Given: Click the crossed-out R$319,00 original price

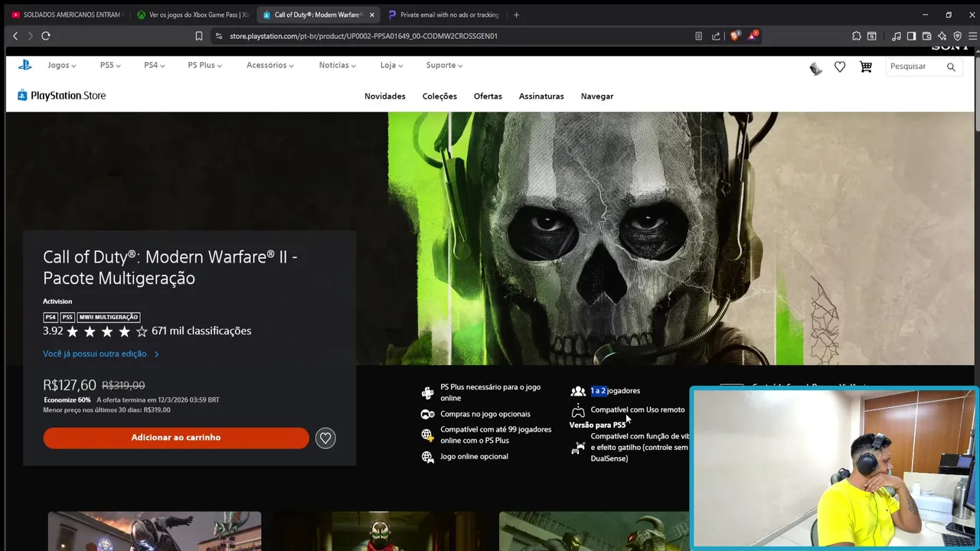Looking at the screenshot, I should pyautogui.click(x=123, y=386).
